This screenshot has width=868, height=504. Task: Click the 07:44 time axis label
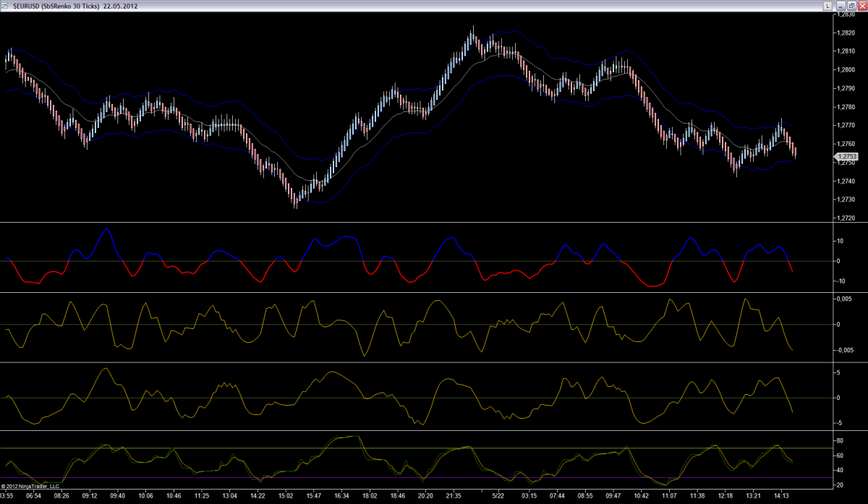coord(557,497)
